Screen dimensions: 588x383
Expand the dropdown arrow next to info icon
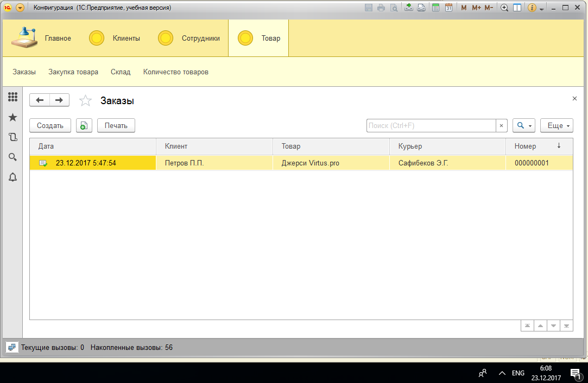click(542, 9)
